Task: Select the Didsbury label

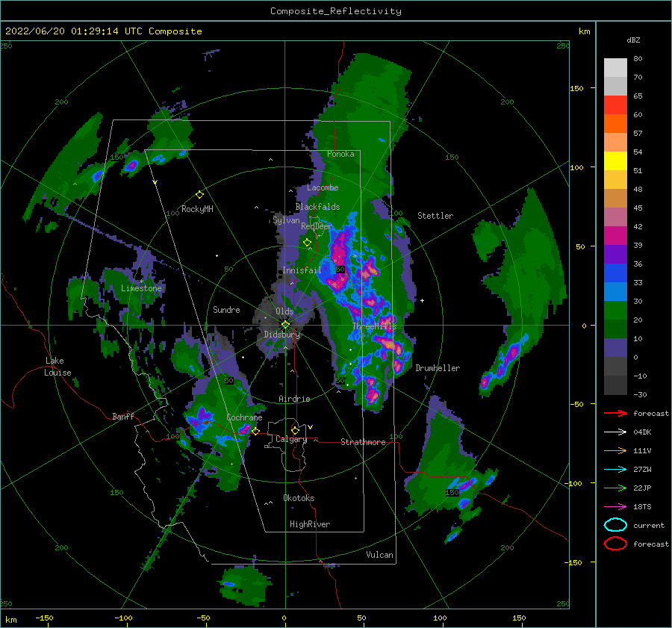Action: coord(281,335)
